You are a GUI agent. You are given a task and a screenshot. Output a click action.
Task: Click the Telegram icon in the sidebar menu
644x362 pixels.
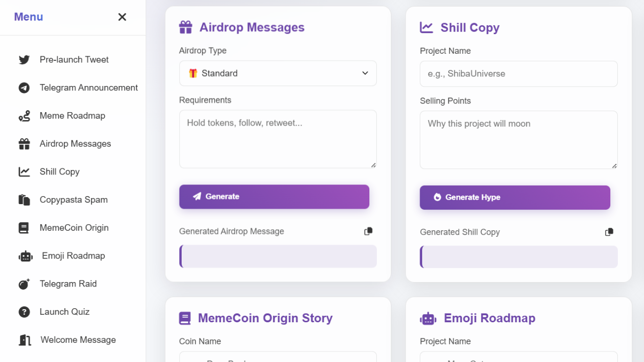pyautogui.click(x=24, y=88)
